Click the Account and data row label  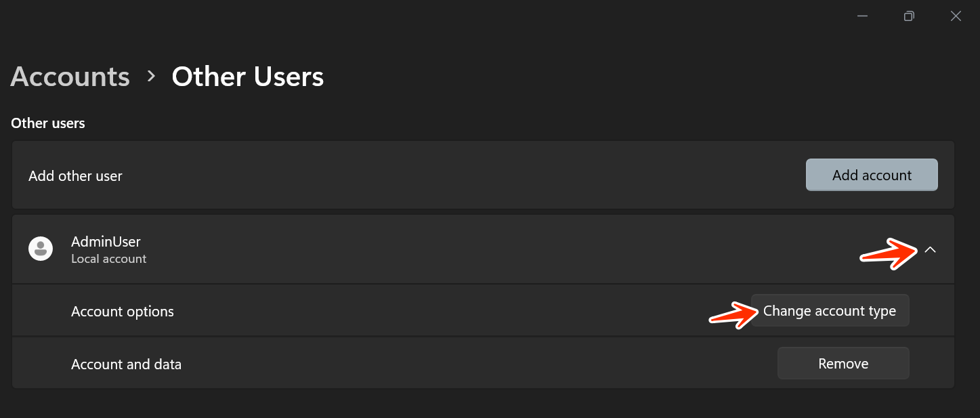click(126, 364)
